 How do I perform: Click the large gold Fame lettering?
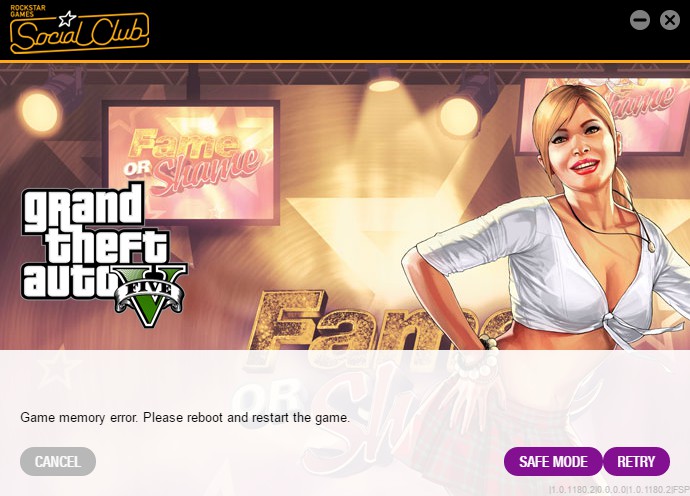pos(374,320)
